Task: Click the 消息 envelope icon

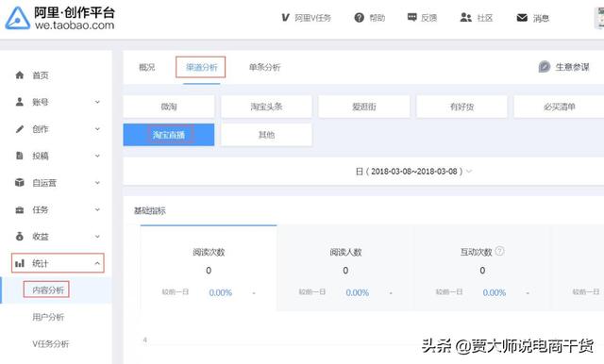Action: (522, 18)
